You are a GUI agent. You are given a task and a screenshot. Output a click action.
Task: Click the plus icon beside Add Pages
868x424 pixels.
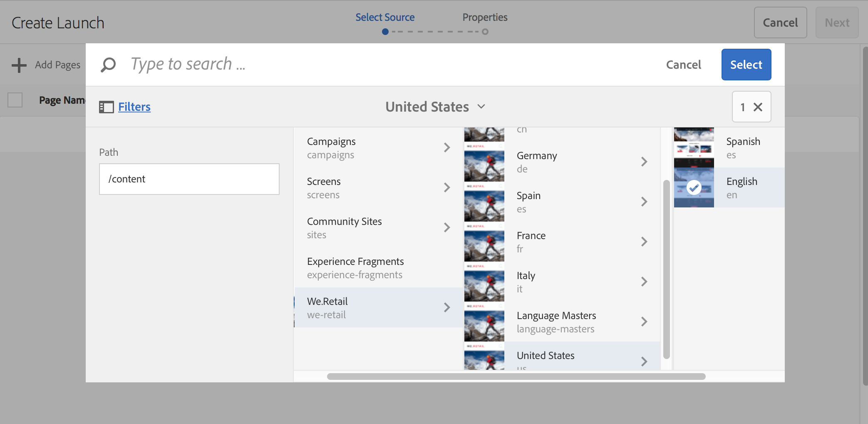point(19,65)
